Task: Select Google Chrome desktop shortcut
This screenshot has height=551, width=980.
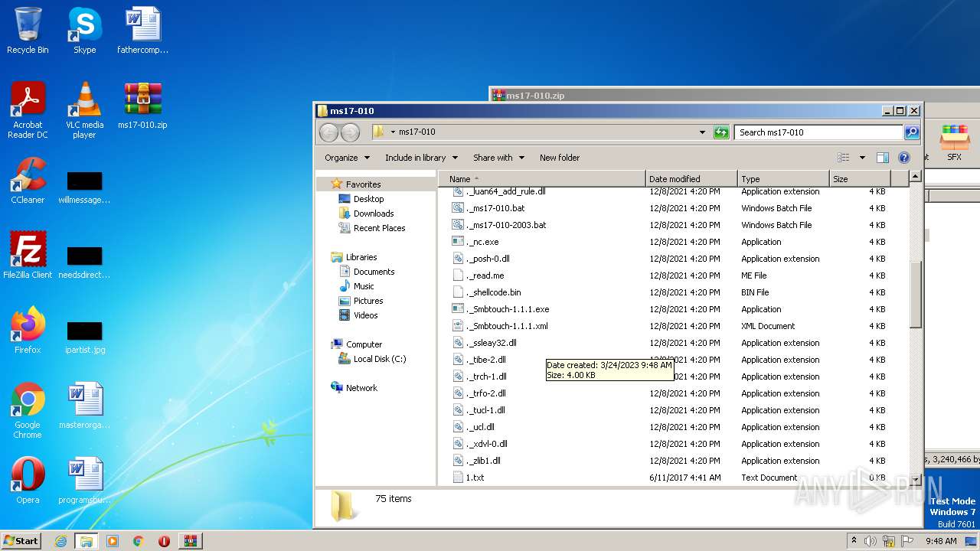Action: pyautogui.click(x=28, y=410)
